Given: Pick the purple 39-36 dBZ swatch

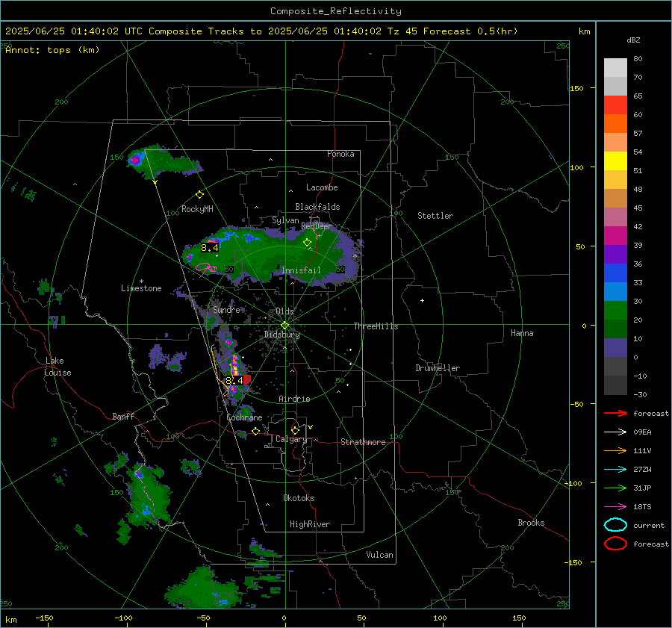Looking at the screenshot, I should point(615,254).
